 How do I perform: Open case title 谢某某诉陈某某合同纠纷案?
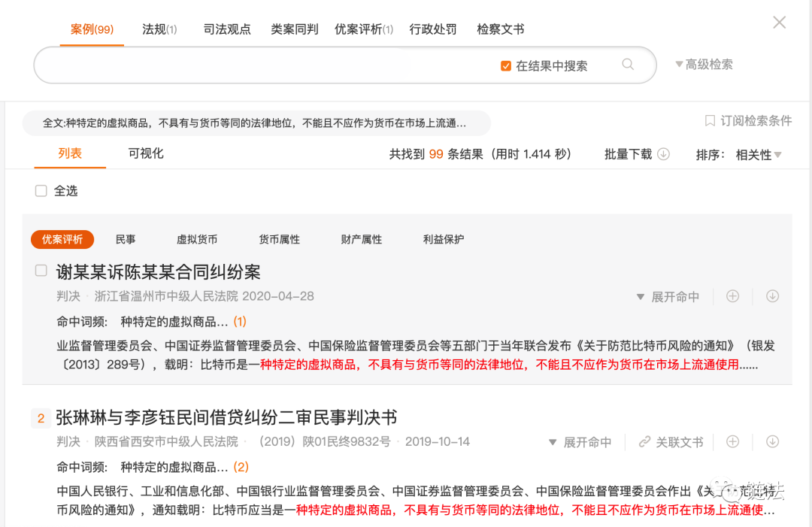click(x=158, y=271)
